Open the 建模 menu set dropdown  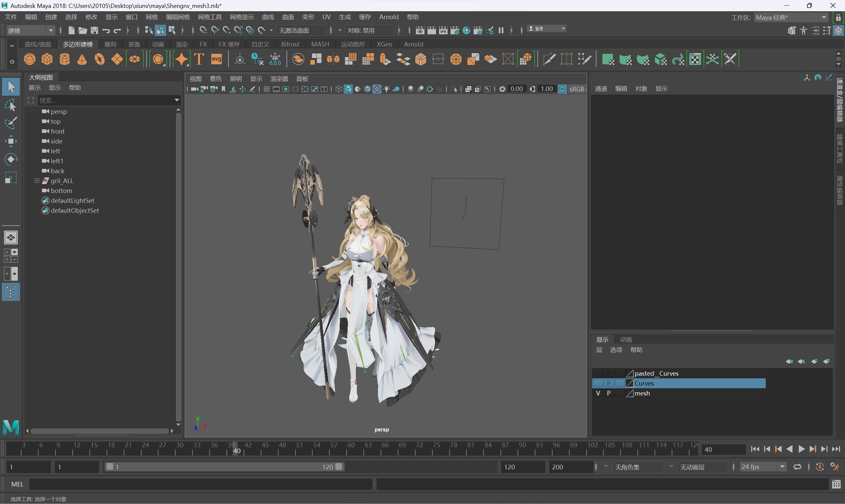(x=31, y=31)
